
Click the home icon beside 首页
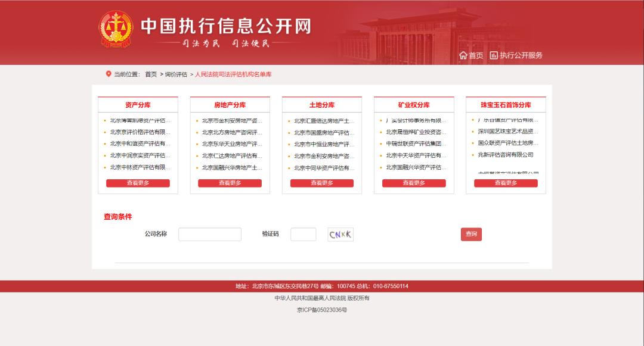coord(463,55)
